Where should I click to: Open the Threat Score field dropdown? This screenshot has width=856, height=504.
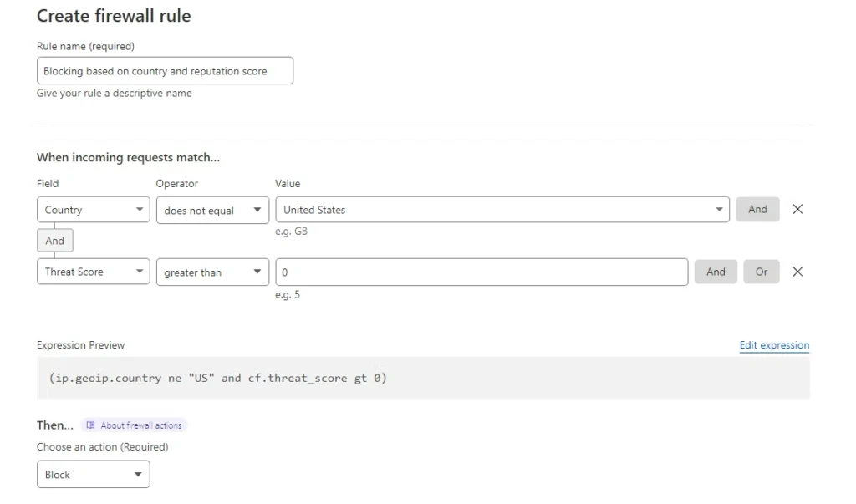(93, 272)
